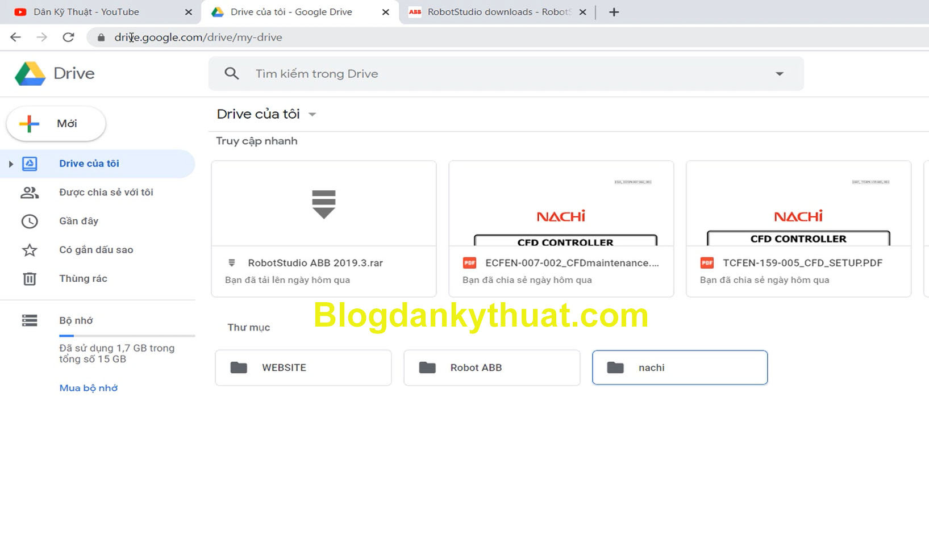Image resolution: width=929 pixels, height=560 pixels.
Task: Select the WEBSITE folder
Action: pyautogui.click(x=303, y=367)
